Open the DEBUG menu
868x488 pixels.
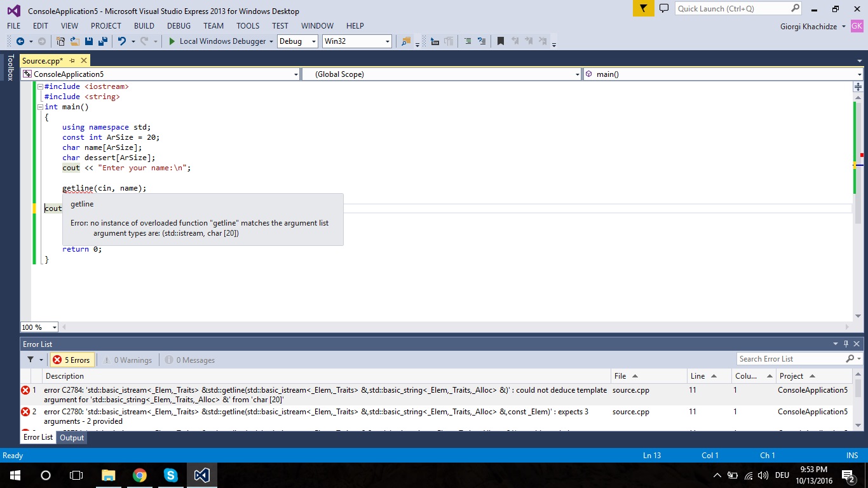179,26
